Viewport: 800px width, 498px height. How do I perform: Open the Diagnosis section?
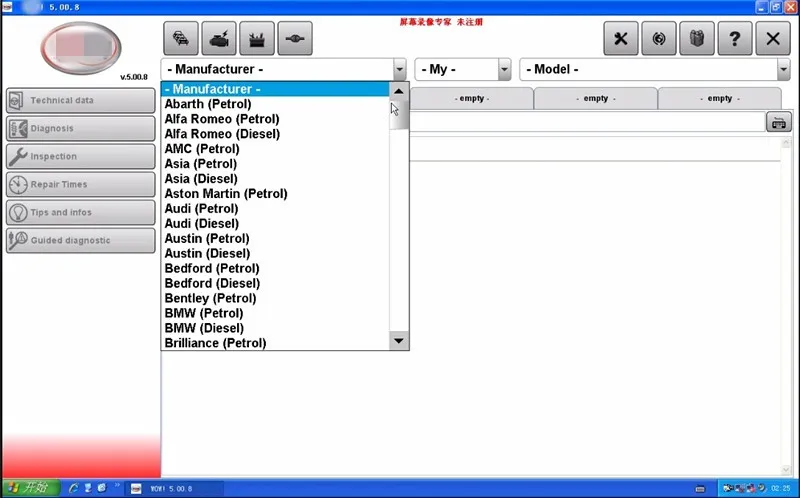[81, 129]
